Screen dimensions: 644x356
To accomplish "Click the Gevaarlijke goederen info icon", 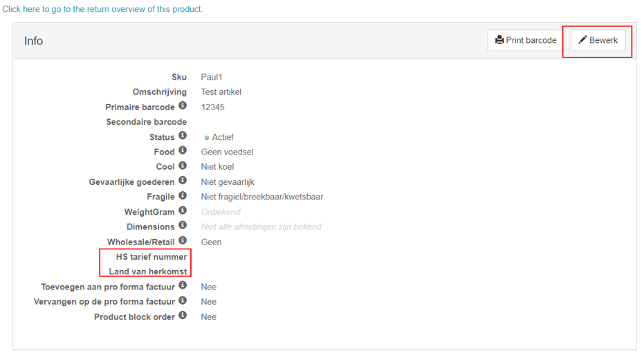I will (x=183, y=181).
